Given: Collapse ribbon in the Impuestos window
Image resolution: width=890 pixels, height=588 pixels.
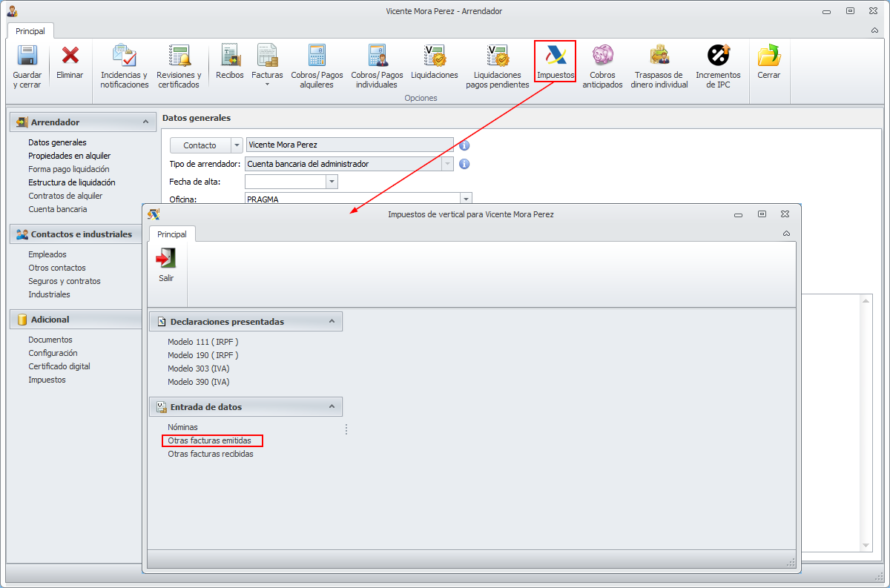Looking at the screenshot, I should (786, 234).
